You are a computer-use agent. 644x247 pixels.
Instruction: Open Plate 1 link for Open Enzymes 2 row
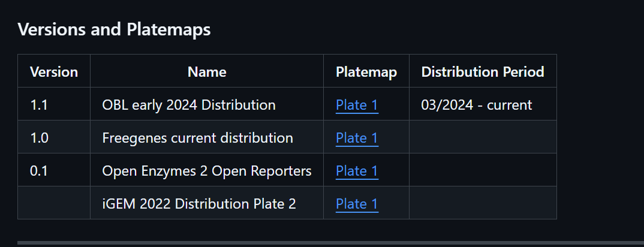tap(357, 171)
